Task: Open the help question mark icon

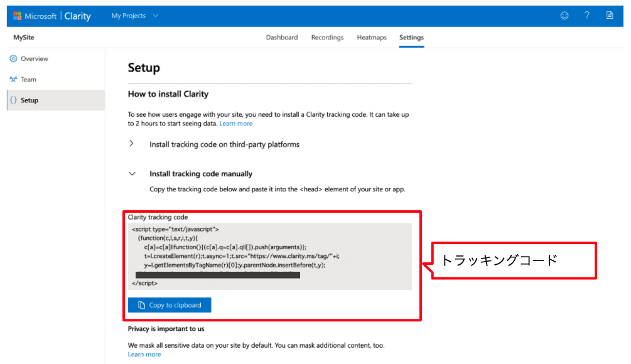Action: pyautogui.click(x=586, y=15)
